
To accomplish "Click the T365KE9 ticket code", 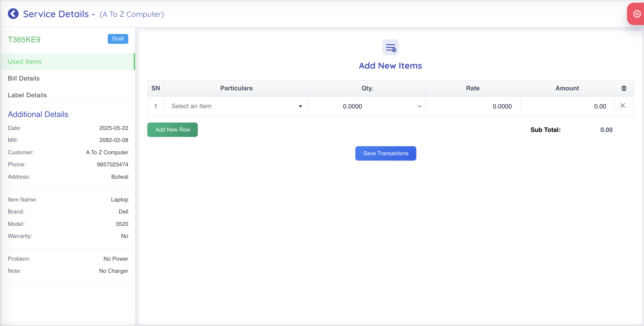I will tap(24, 40).
